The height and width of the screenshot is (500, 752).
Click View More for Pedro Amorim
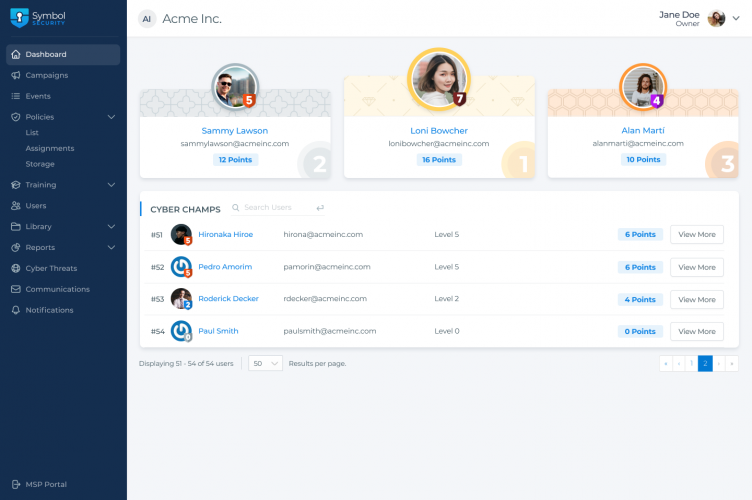[x=697, y=267]
